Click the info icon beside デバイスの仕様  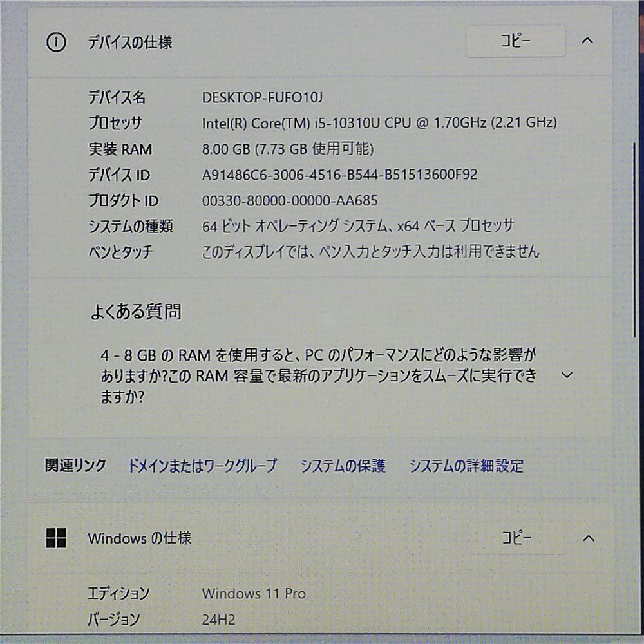click(x=57, y=43)
